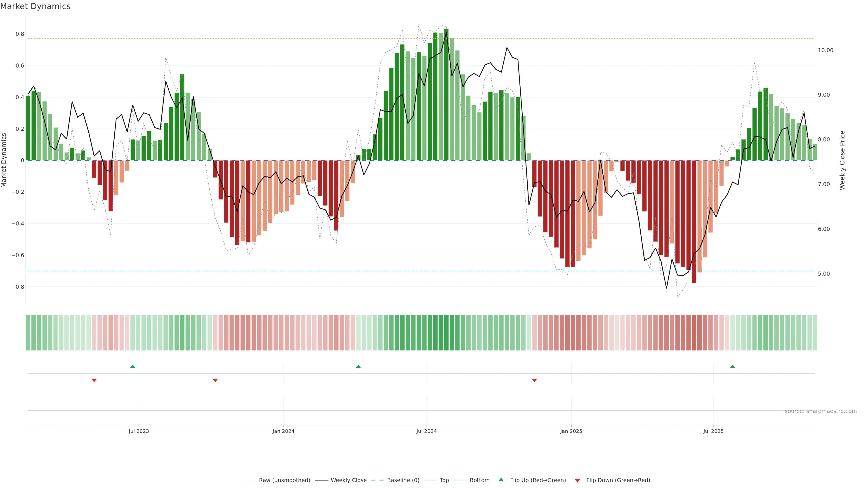Click the red flip-down marker before Jan 2024
868x488 pixels.
coord(215,380)
